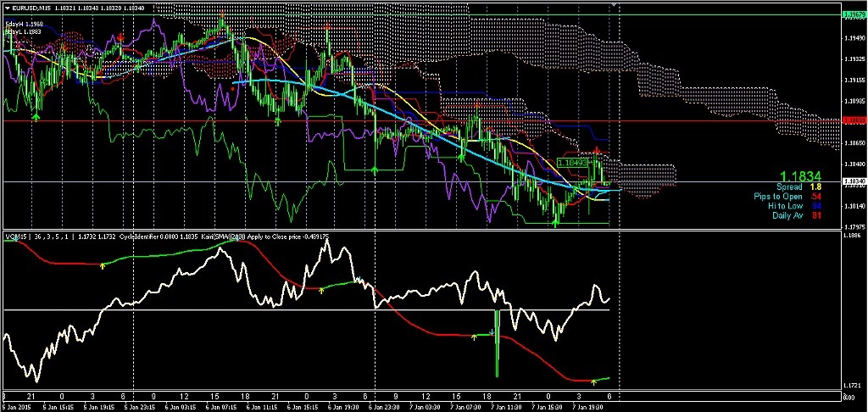Click the 1.19325 price scale value
868x412 pixels.
point(854,59)
